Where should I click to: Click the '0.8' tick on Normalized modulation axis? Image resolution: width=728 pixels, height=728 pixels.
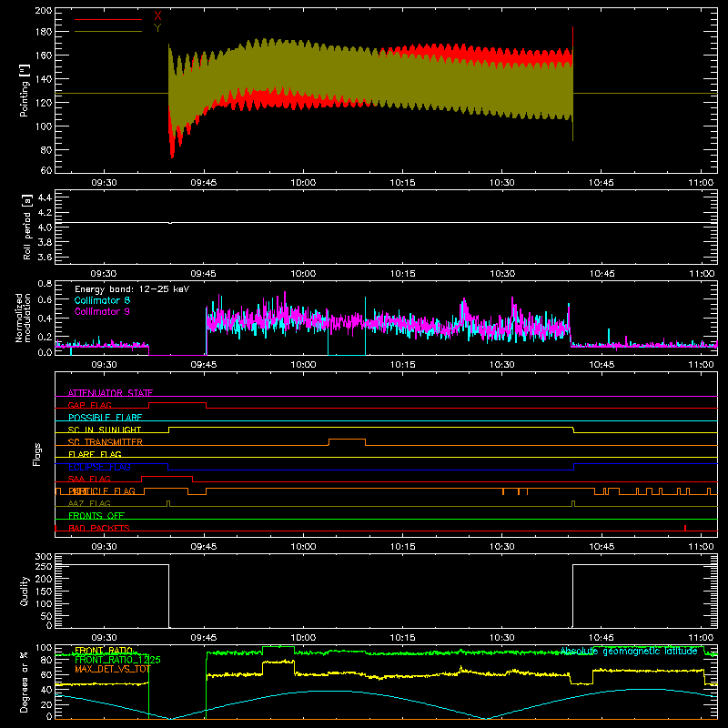(45, 283)
